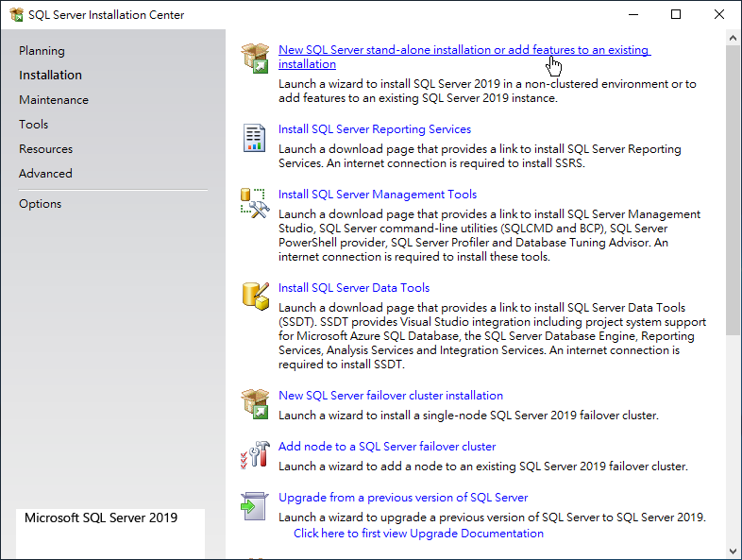Image resolution: width=742 pixels, height=560 pixels.
Task: Open the Resources section
Action: (x=45, y=149)
